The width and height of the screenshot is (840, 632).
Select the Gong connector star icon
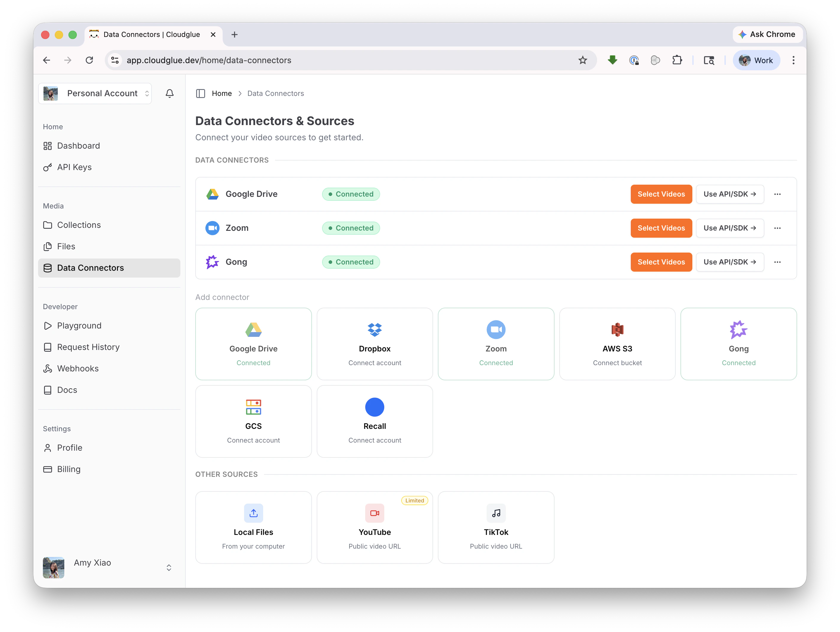212,262
